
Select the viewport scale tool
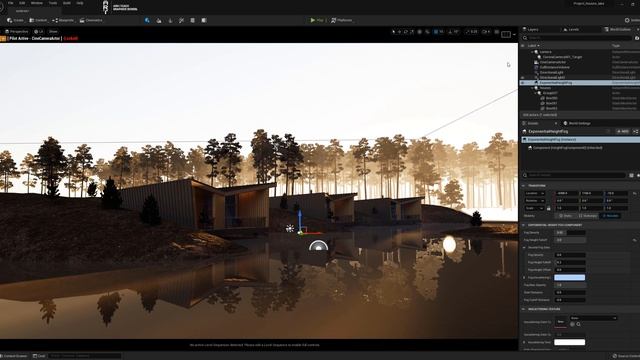(x=412, y=31)
